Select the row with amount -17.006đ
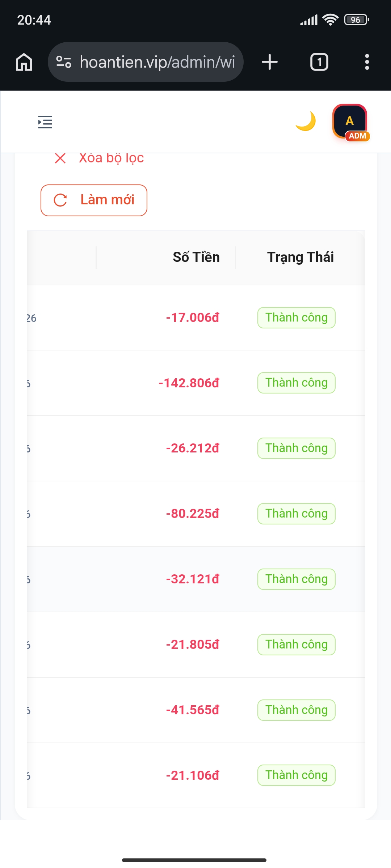 [x=196, y=318]
